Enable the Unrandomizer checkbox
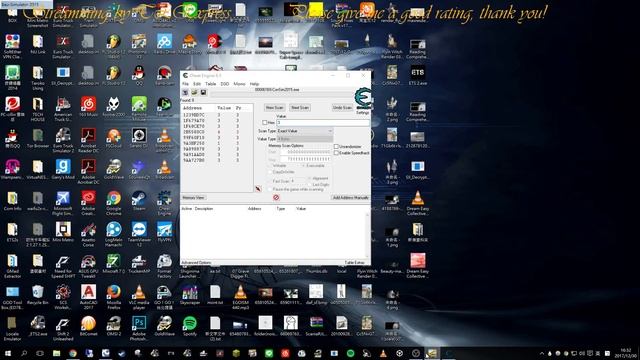Viewport: 640px width, 360px height. point(336,146)
